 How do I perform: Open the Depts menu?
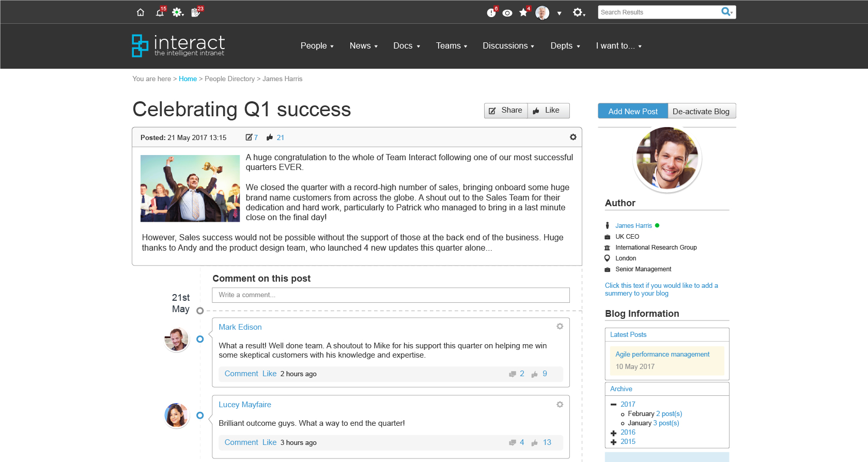[565, 46]
